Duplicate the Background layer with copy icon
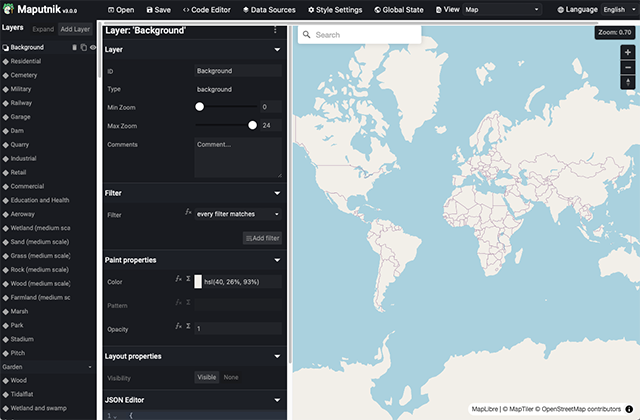The width and height of the screenshot is (640, 420). coord(84,47)
